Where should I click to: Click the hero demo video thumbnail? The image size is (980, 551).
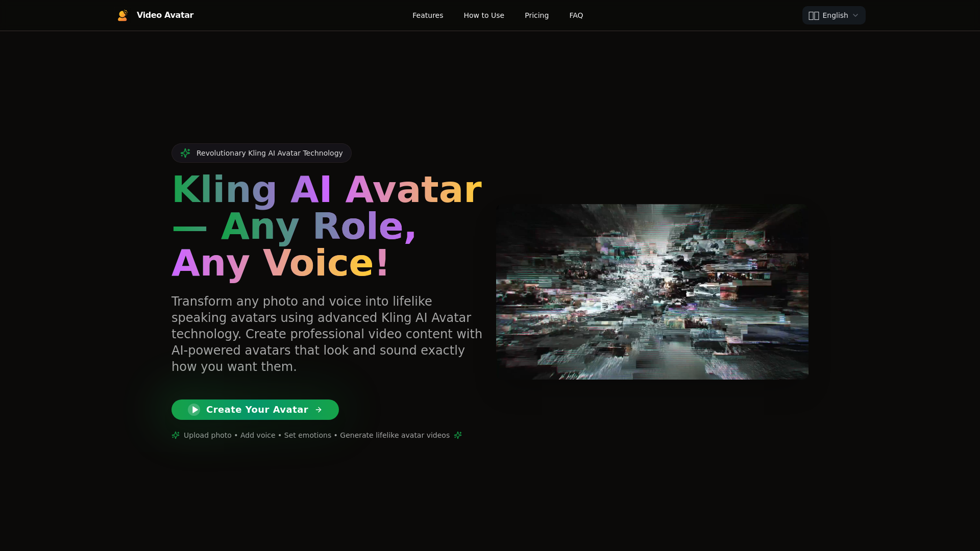coord(652,292)
